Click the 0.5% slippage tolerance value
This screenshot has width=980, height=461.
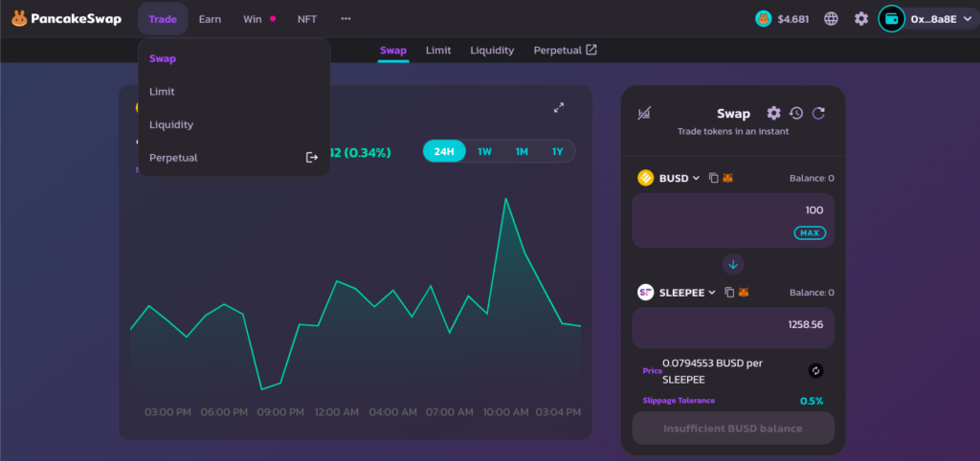[812, 401]
